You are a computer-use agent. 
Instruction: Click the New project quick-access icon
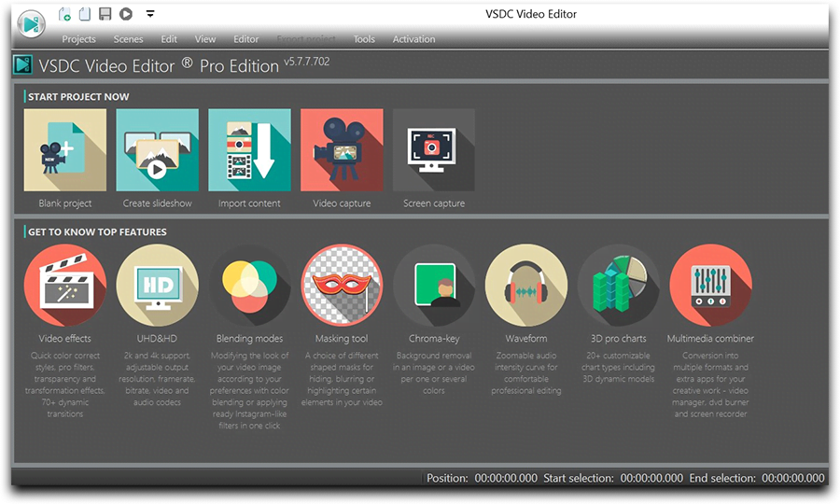point(64,14)
